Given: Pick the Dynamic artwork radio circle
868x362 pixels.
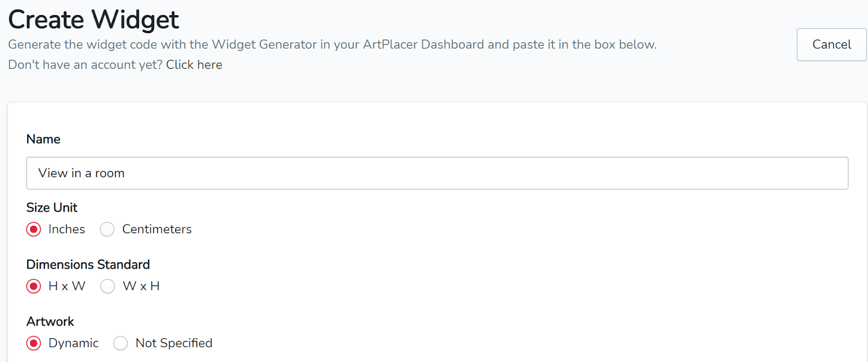Looking at the screenshot, I should (x=34, y=343).
